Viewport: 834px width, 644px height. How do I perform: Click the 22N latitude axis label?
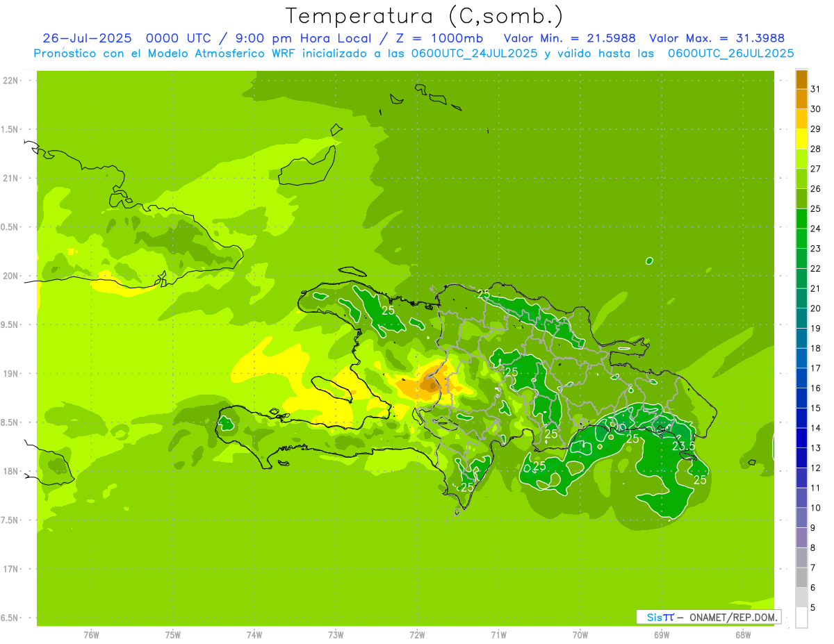(11, 81)
